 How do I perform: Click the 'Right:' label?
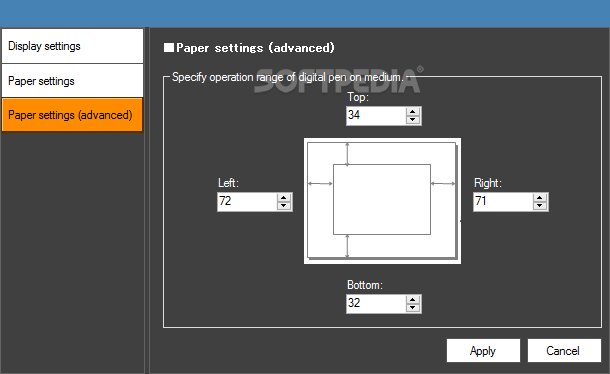488,183
